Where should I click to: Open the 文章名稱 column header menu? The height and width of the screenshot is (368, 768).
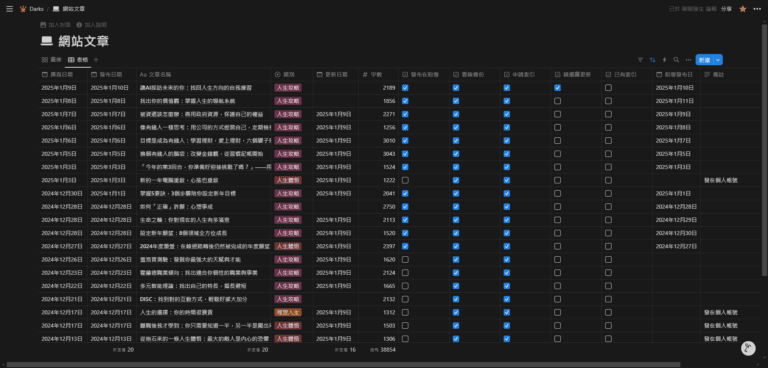point(205,74)
